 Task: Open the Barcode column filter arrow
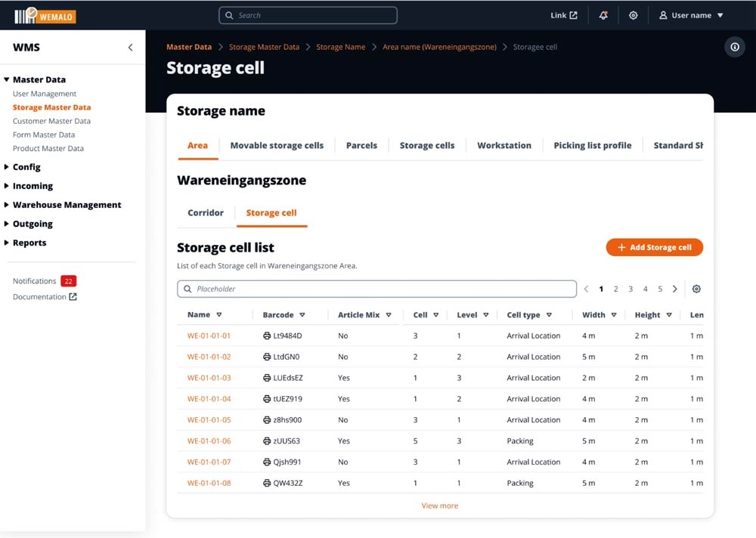click(302, 315)
